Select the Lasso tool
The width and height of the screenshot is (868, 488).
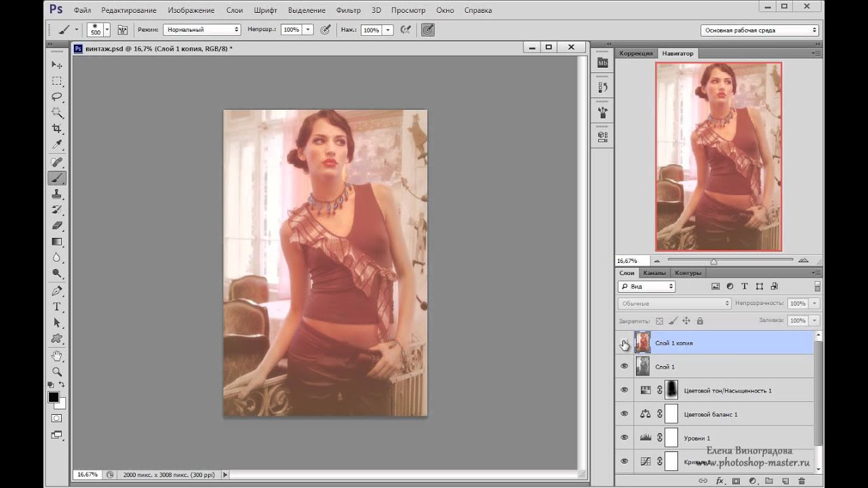coord(57,97)
